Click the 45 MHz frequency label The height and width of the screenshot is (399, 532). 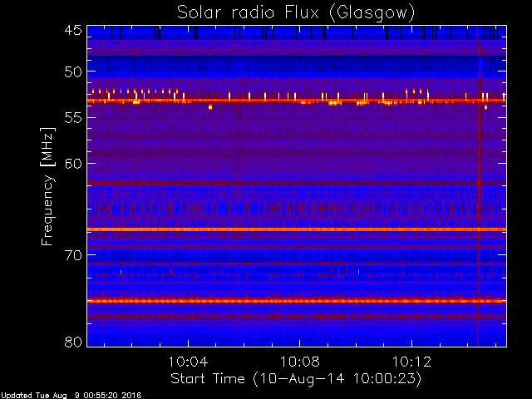pyautogui.click(x=73, y=31)
